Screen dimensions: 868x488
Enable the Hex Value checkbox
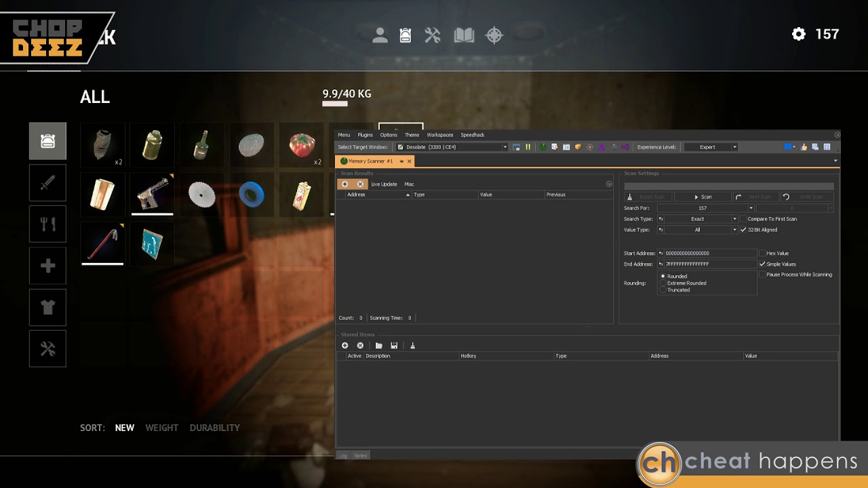point(762,253)
